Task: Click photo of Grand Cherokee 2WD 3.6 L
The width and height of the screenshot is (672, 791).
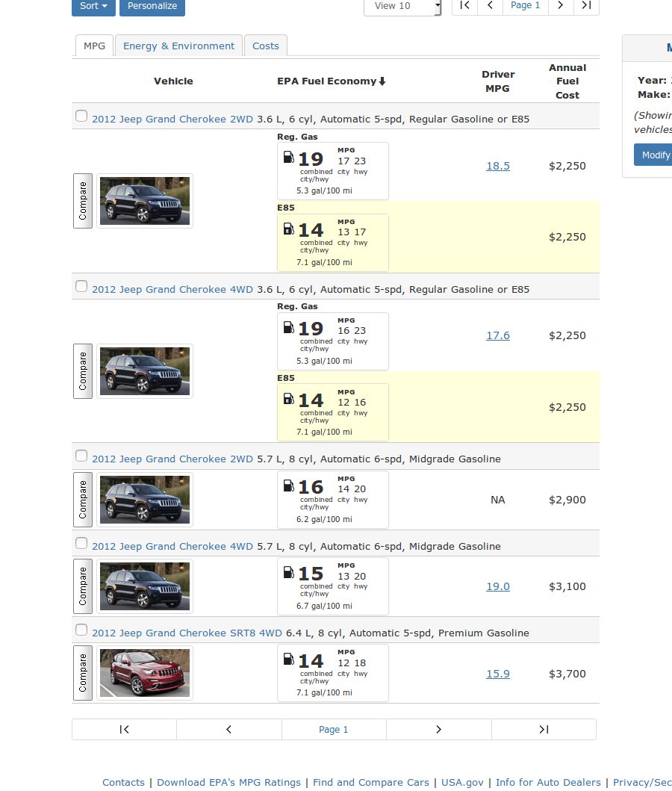Action: pyautogui.click(x=145, y=201)
